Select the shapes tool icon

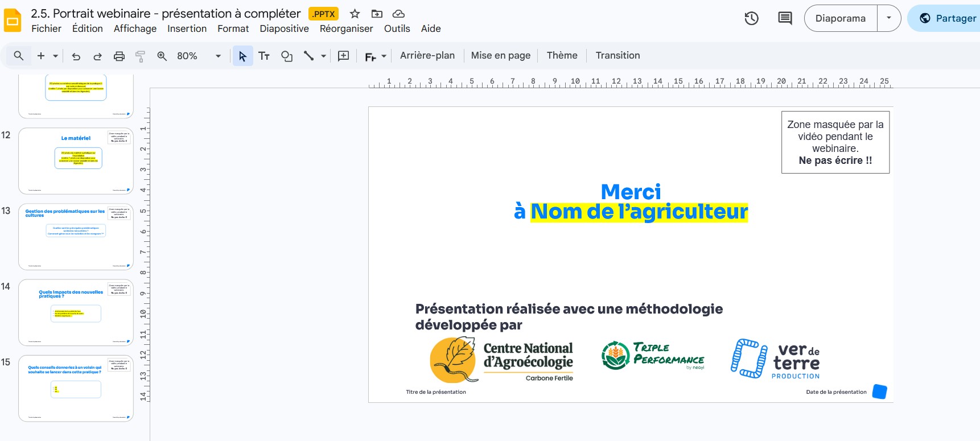pyautogui.click(x=287, y=56)
